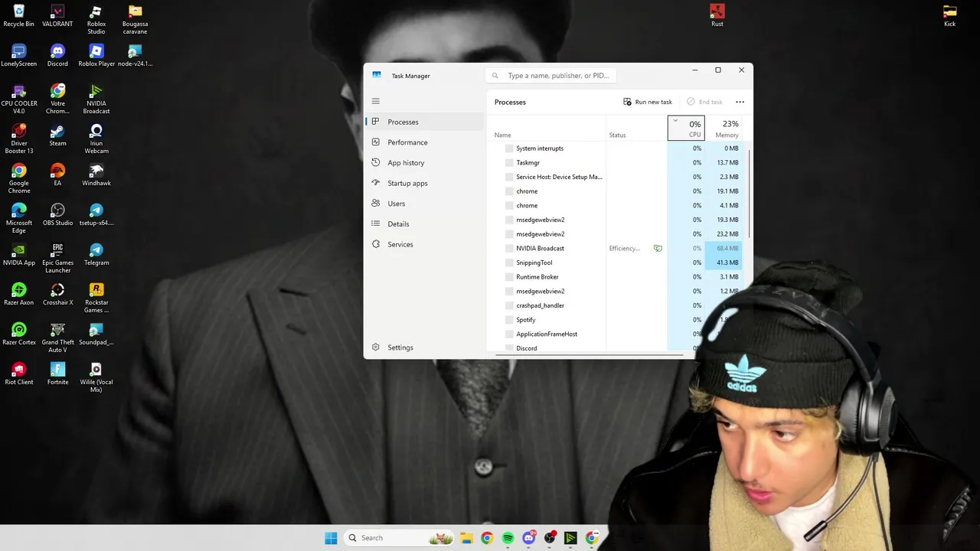
Task: Select the Driver Booster 13 icon
Action: pyautogui.click(x=19, y=139)
